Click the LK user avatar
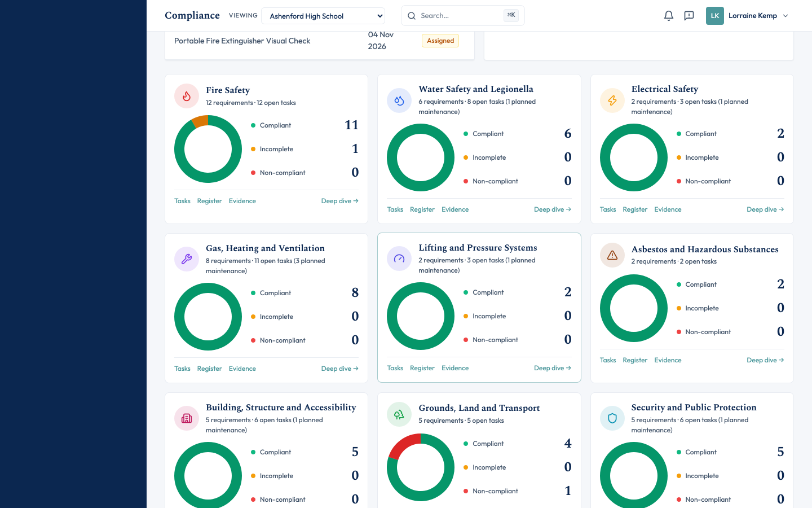Screen dimensions: 812x508 point(715,16)
